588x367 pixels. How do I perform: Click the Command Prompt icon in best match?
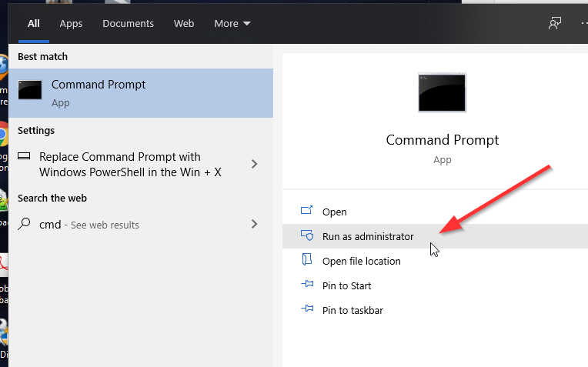(x=29, y=90)
